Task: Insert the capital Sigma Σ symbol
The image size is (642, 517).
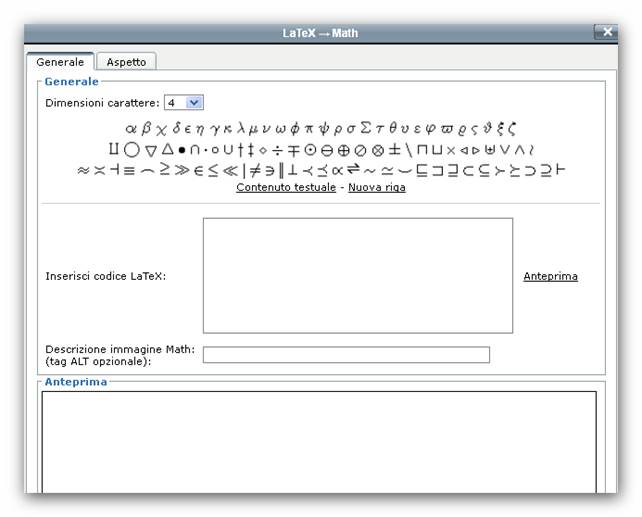Action: click(366, 128)
